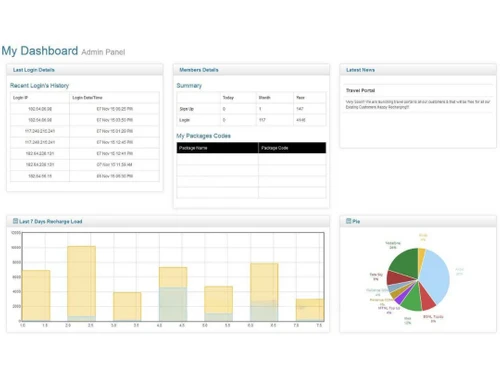Viewport: 500px width, 375px height.
Task: Click the bar starting at 5.0 on the x-axis
Action: coord(218,304)
